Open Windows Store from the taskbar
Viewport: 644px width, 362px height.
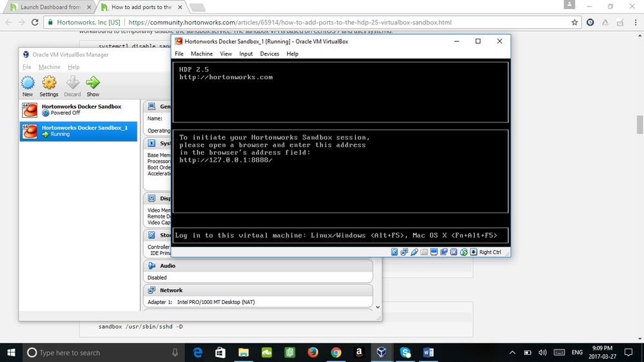coord(220,352)
